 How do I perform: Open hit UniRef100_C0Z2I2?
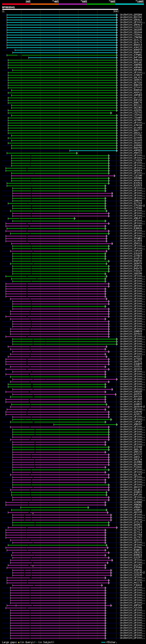(131, 27)
